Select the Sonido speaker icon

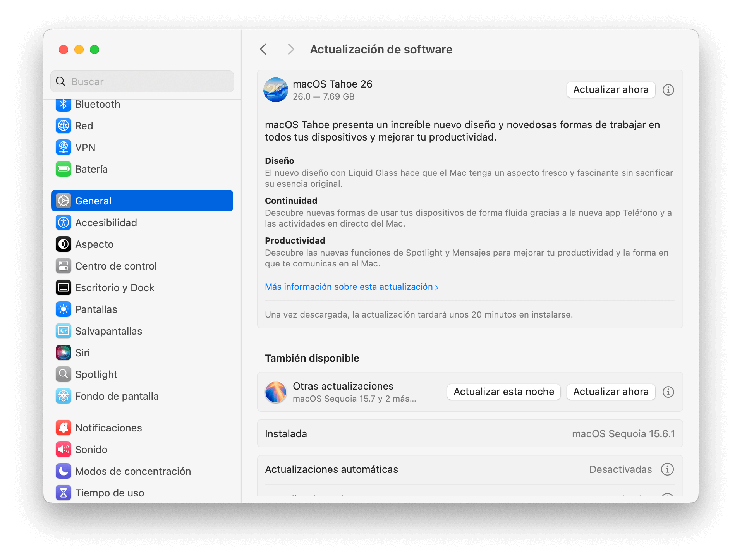64,450
